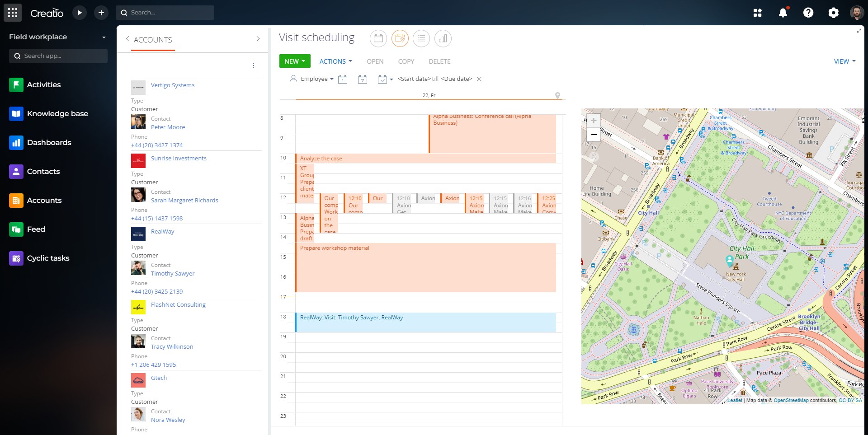This screenshot has height=435, width=868.
Task: Toggle the map pin display next to 22, Fr
Action: [558, 95]
